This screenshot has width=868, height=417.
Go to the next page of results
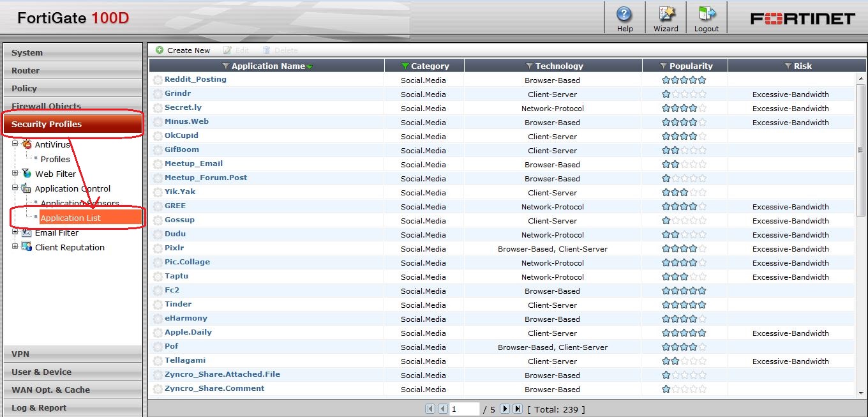point(505,409)
